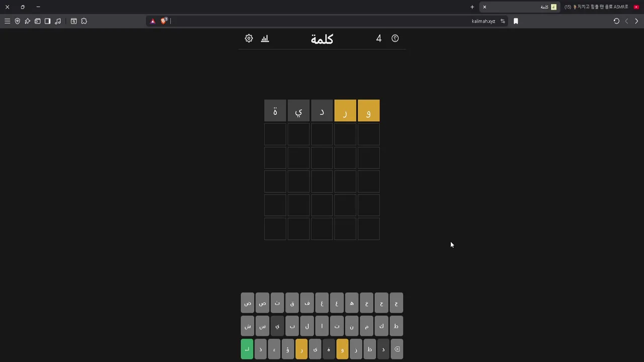Screen dimensions: 644x362
Task: Click the kalimah.xyz address bar
Action: pyautogui.click(x=327, y=21)
